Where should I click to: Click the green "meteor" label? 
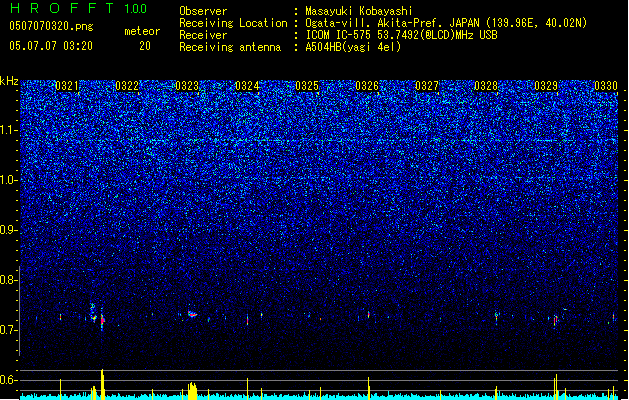click(x=142, y=31)
